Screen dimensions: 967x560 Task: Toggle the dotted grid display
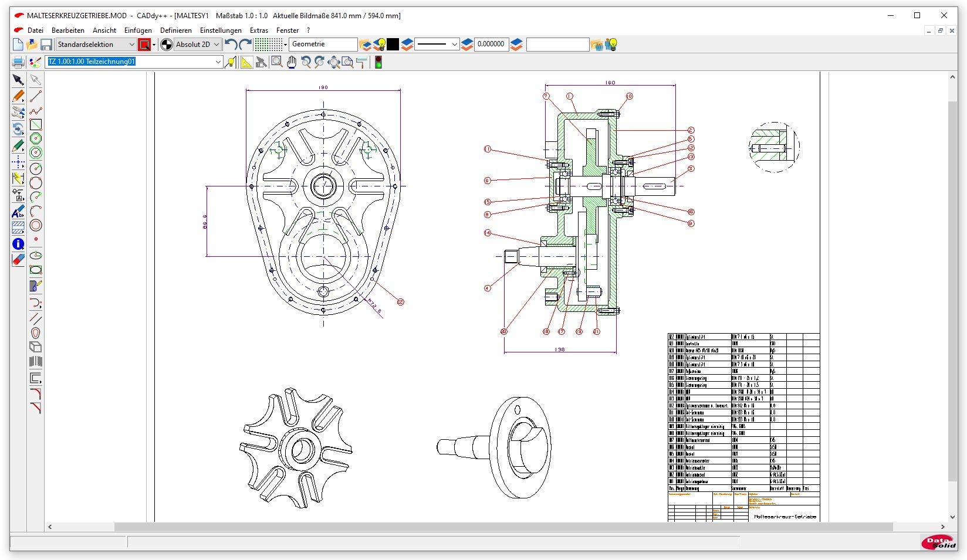tap(268, 45)
